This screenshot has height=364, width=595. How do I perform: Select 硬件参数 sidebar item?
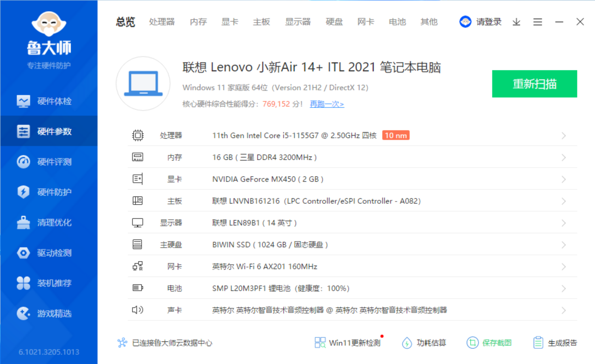(49, 131)
